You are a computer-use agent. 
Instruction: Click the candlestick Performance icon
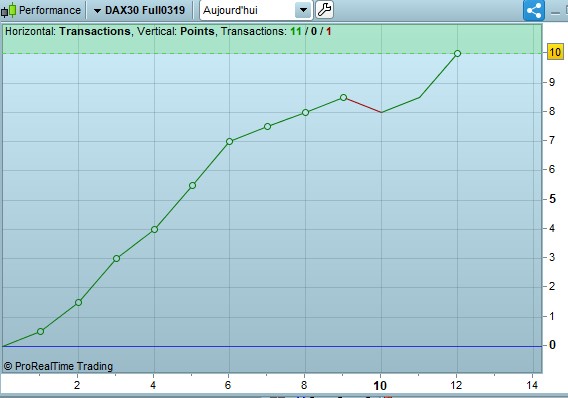(9, 10)
